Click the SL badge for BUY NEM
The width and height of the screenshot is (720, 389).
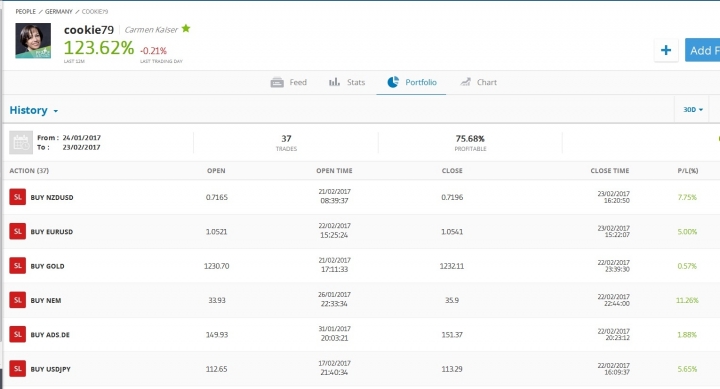click(x=17, y=300)
